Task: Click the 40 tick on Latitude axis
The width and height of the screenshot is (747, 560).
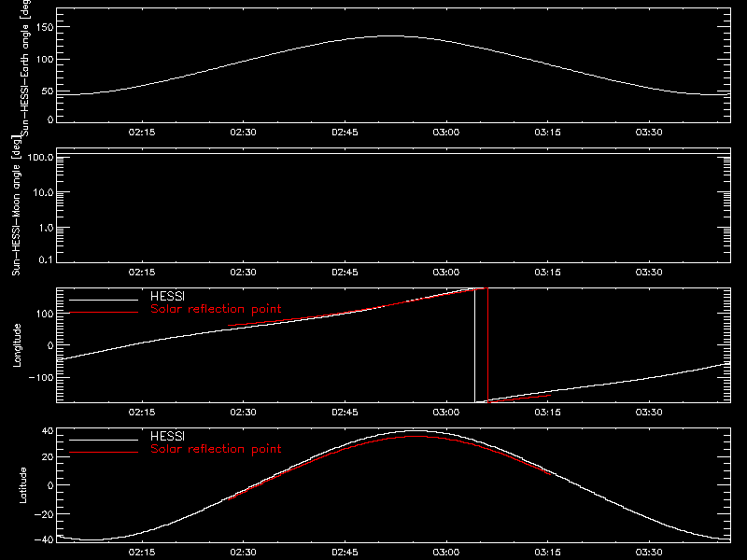Action: click(48, 431)
